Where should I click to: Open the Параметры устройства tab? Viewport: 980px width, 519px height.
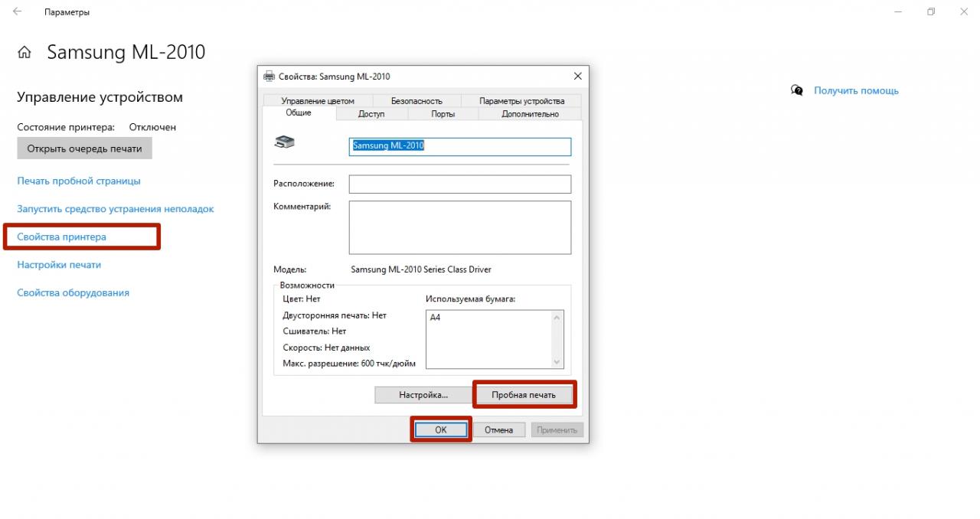(x=521, y=101)
